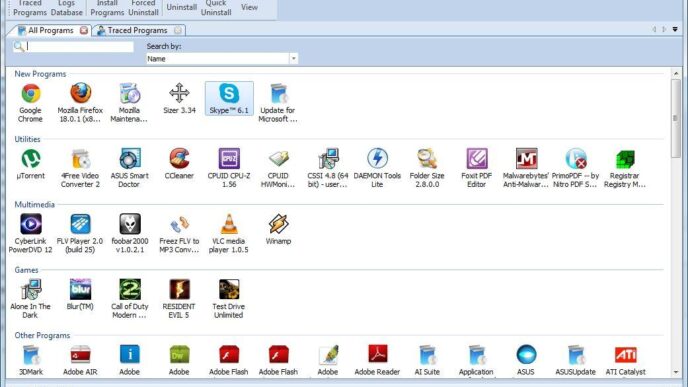Open Traced Programs from the toolbar
This screenshot has width=688, height=387.
coord(29,8)
